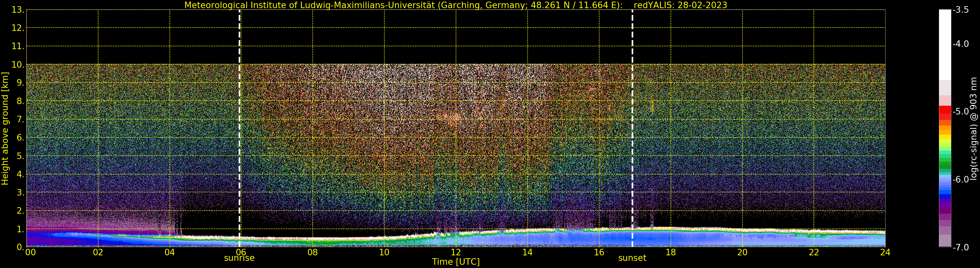Click the colorbar tick label -6.0
980x268 pixels.
pyautogui.click(x=960, y=180)
